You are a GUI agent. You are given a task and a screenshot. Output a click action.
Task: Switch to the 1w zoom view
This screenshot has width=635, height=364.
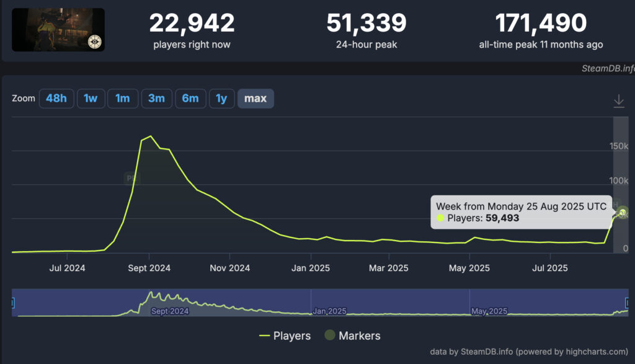click(91, 98)
